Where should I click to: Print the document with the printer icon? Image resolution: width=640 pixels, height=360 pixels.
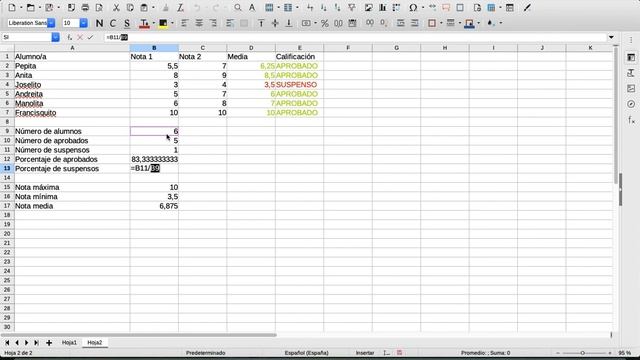click(x=85, y=8)
